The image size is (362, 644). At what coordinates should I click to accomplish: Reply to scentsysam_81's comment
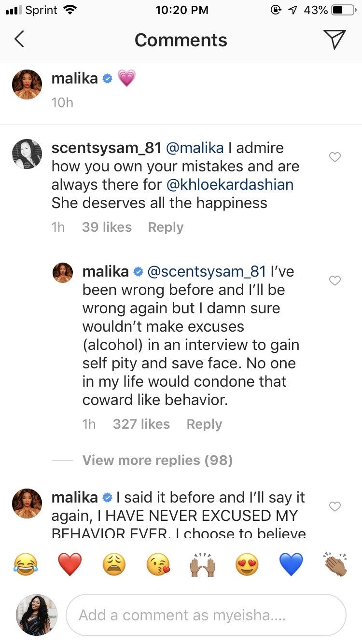pos(166,227)
